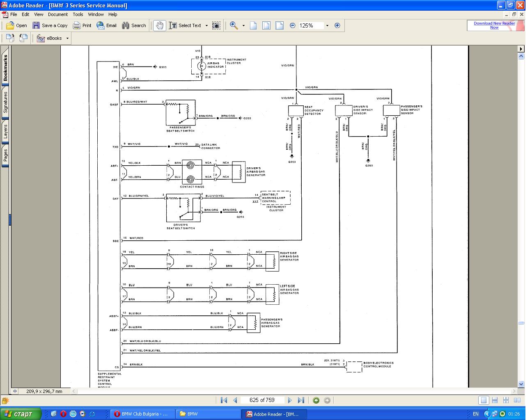532x420 pixels.
Task: Select the Hand tool
Action: click(x=159, y=25)
